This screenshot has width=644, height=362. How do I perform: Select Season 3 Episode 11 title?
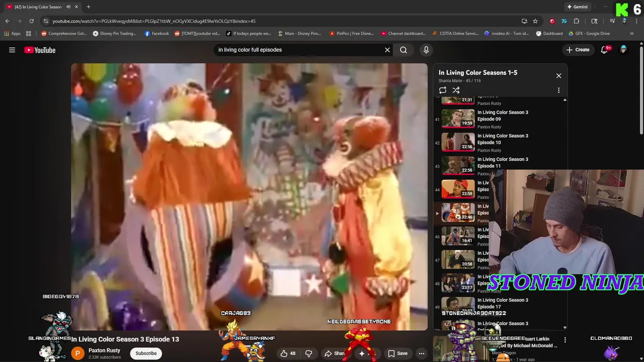(x=503, y=162)
